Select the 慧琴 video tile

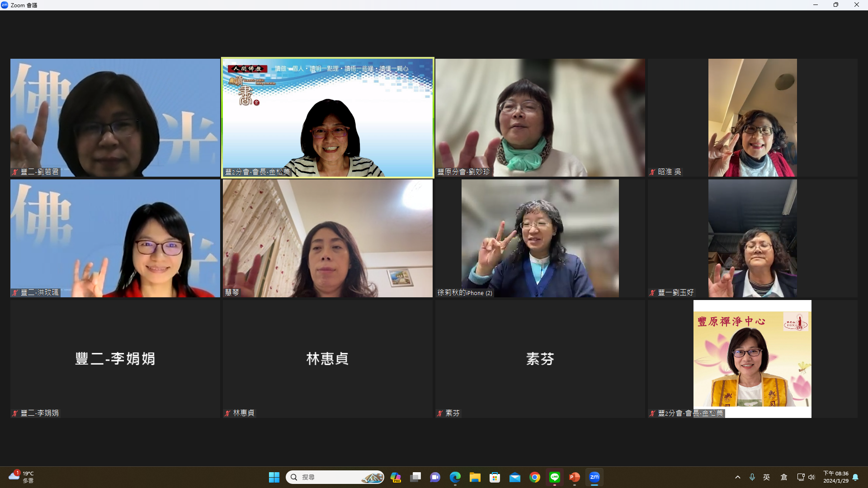327,238
